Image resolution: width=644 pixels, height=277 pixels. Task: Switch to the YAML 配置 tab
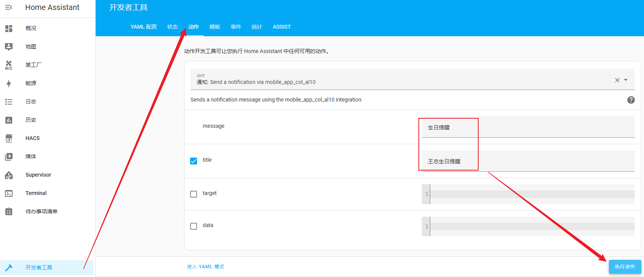pyautogui.click(x=144, y=27)
